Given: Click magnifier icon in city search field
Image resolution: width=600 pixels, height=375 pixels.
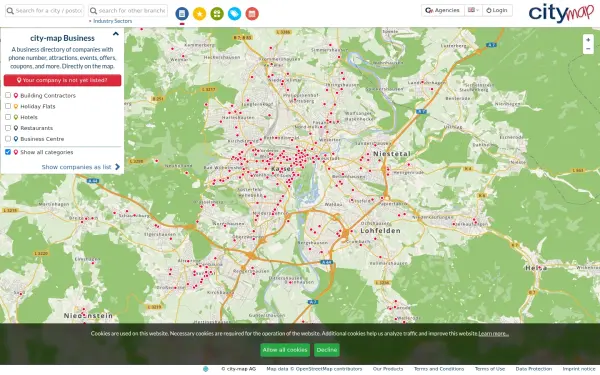Looking at the screenshot, I should tap(10, 11).
